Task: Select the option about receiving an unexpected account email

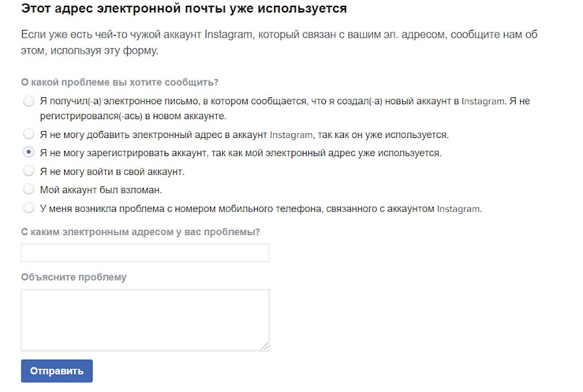Action: pyautogui.click(x=29, y=100)
